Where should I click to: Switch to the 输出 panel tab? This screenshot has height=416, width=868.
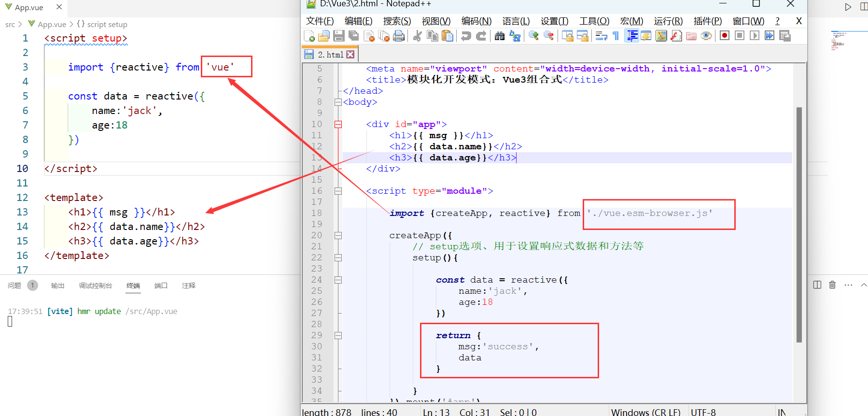pos(58,286)
